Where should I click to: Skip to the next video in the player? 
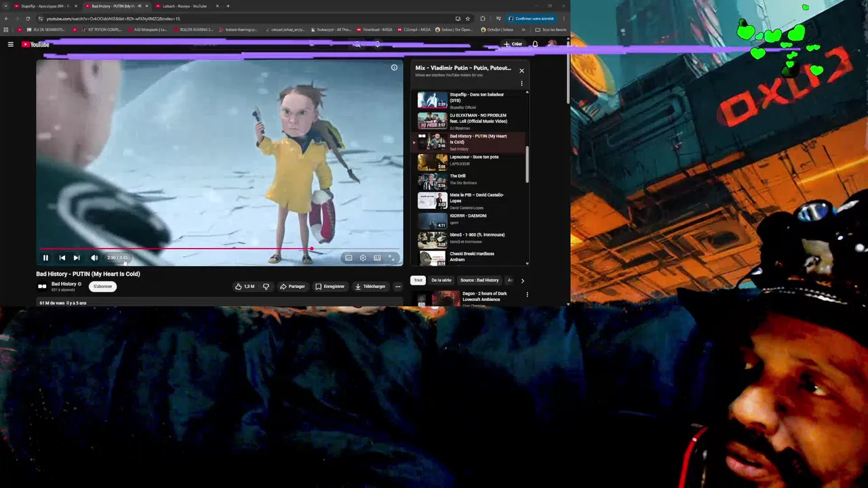(x=77, y=258)
